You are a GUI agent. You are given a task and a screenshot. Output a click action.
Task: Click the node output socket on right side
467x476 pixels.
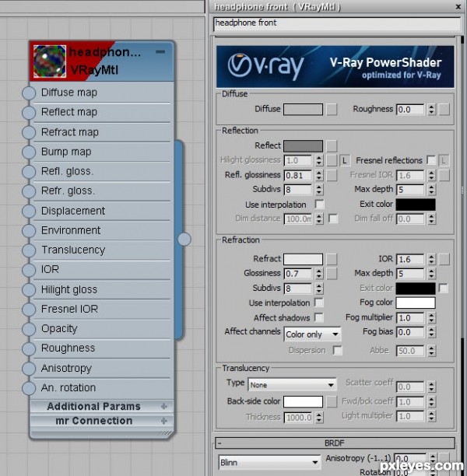(184, 240)
